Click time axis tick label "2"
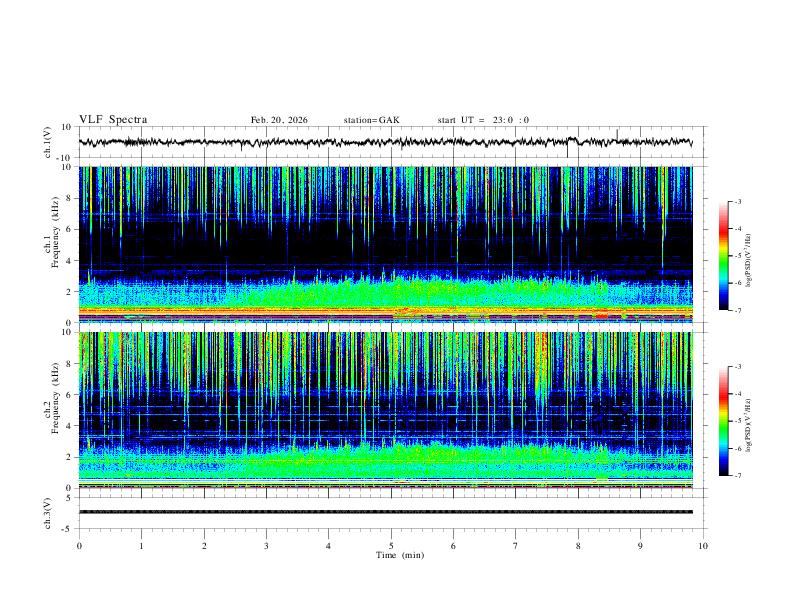The height and width of the screenshot is (612, 792). [x=204, y=546]
